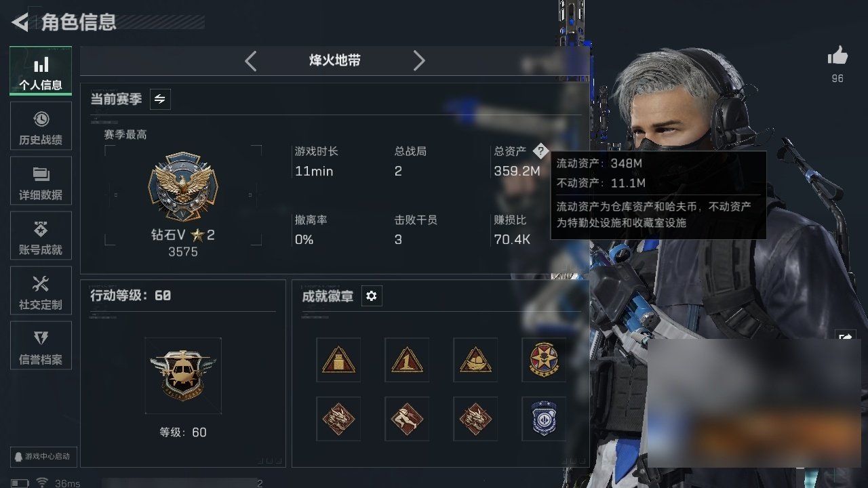Open the 历史战绩 history tab
The image size is (868, 488).
coord(41,126)
